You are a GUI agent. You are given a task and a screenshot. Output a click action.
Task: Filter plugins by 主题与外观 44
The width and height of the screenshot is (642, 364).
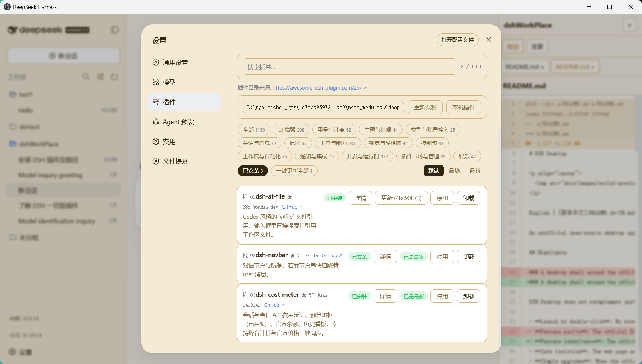coord(381,130)
